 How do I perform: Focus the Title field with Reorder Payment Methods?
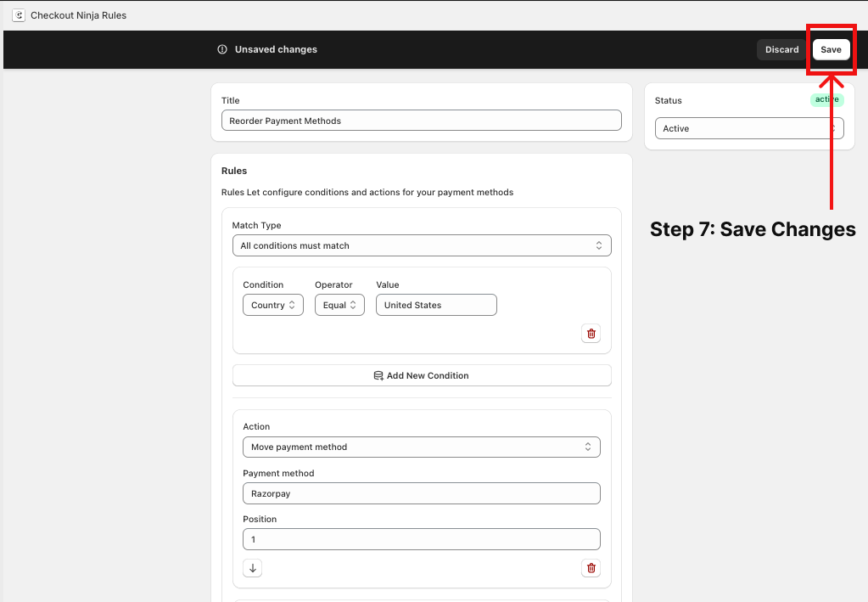coord(422,121)
